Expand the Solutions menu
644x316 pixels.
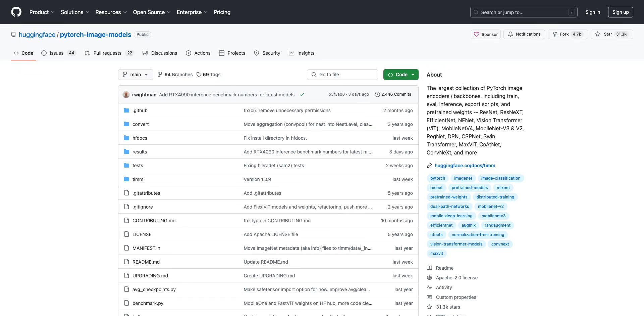click(75, 12)
